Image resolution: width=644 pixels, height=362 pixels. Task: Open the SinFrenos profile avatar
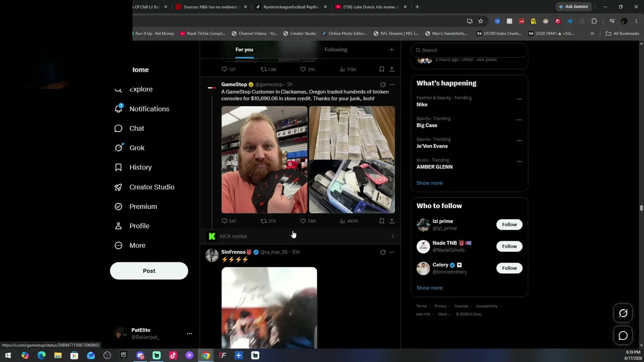(212, 255)
